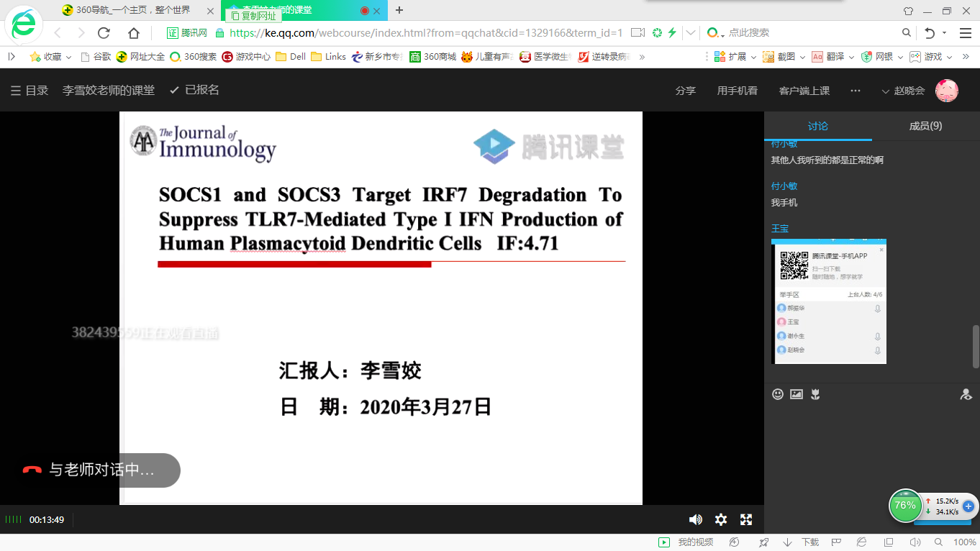
Task: Toggle the 已报名 enrolled status
Action: click(x=194, y=90)
